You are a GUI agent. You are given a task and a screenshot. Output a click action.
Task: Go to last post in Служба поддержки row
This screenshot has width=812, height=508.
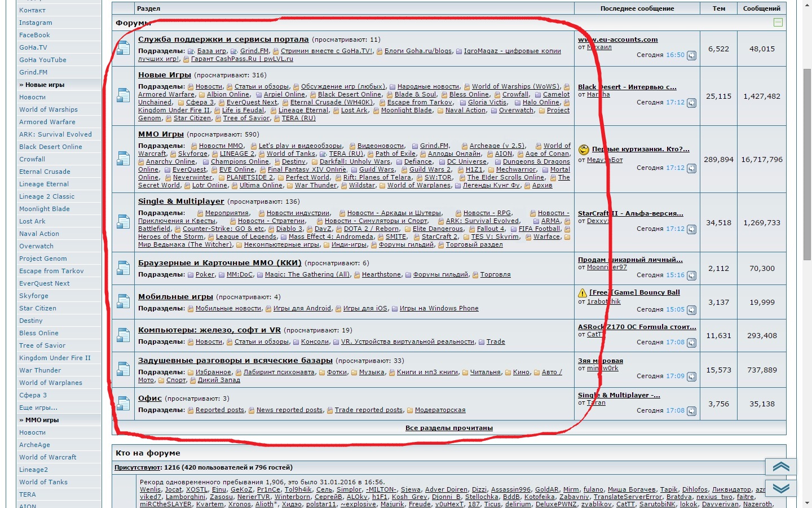click(x=691, y=55)
